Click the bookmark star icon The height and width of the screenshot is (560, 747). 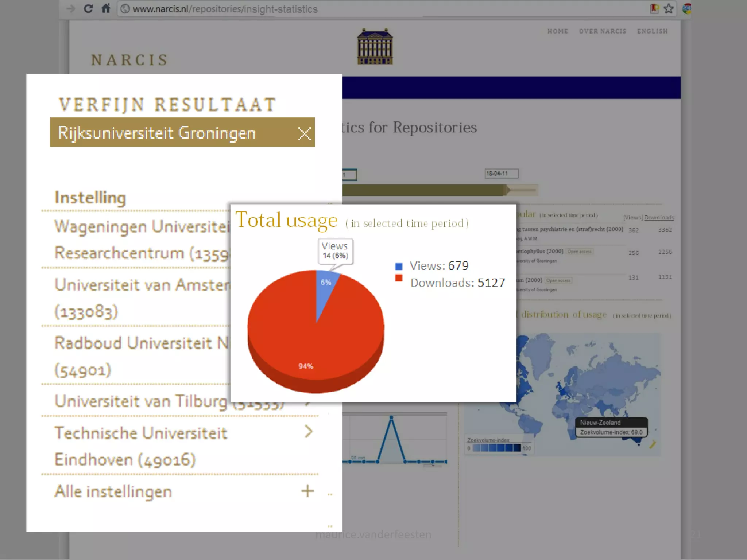pyautogui.click(x=668, y=9)
